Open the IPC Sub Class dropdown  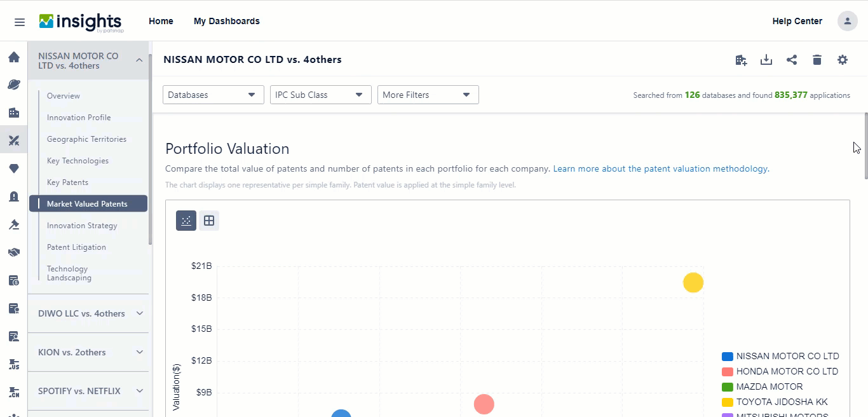[x=320, y=94]
